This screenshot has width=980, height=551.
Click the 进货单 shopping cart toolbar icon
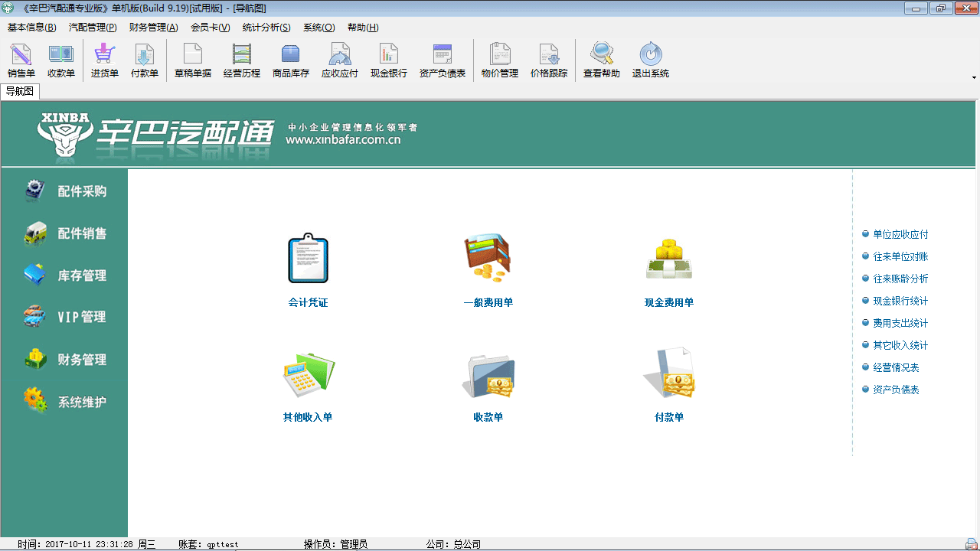[x=105, y=60]
